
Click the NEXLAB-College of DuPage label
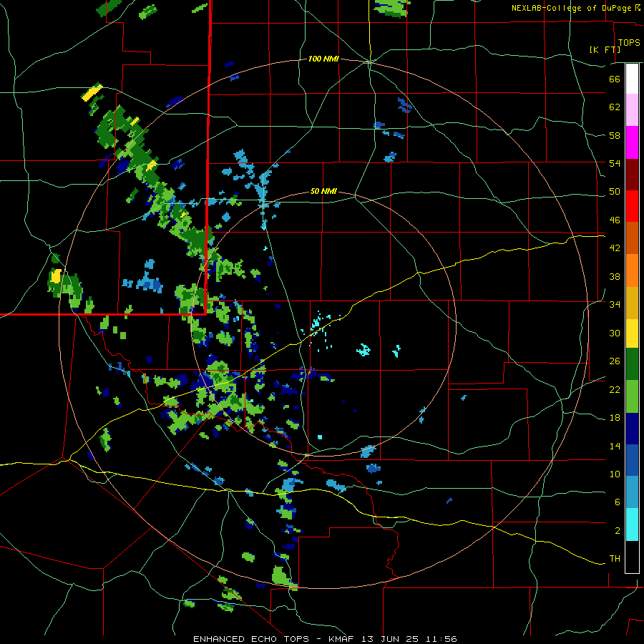[x=576, y=8]
